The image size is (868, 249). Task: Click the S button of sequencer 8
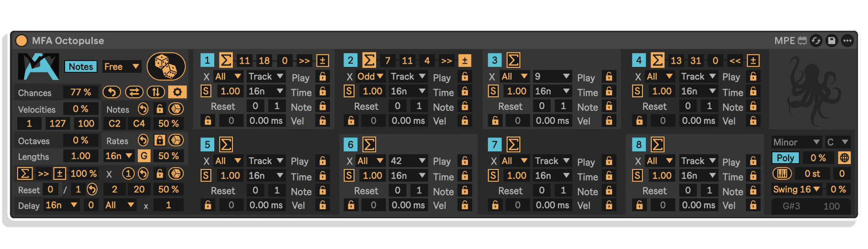click(637, 175)
